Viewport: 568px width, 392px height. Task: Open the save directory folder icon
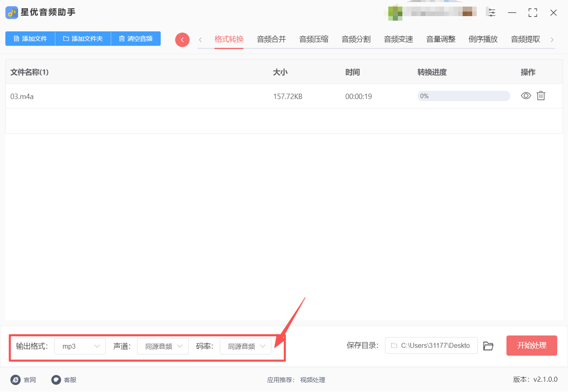[x=488, y=346]
